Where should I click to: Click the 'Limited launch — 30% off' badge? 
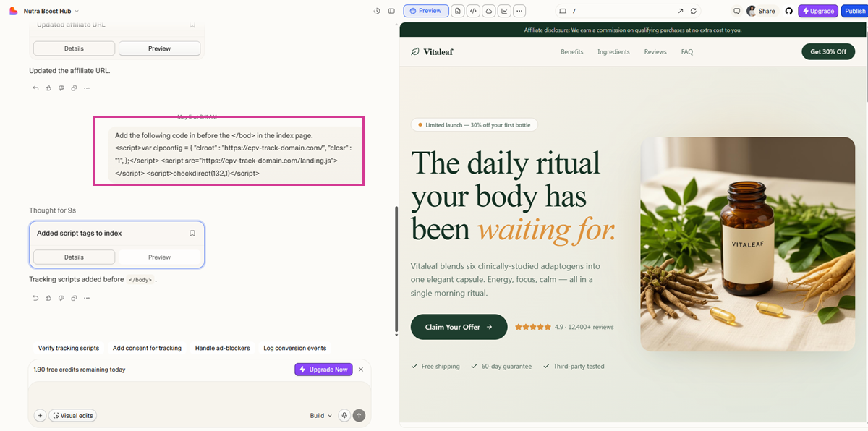[x=474, y=125]
